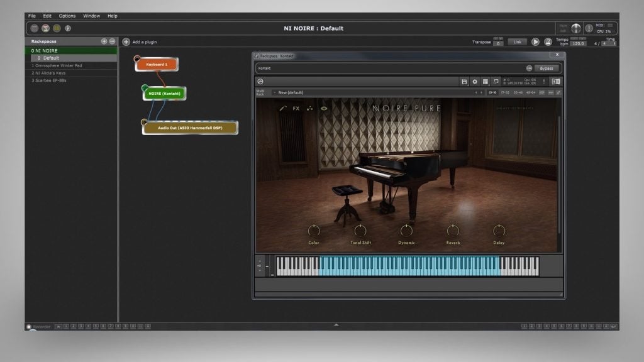Open the NOIRE particles dots icon
This screenshot has height=362, width=644.
(x=309, y=108)
